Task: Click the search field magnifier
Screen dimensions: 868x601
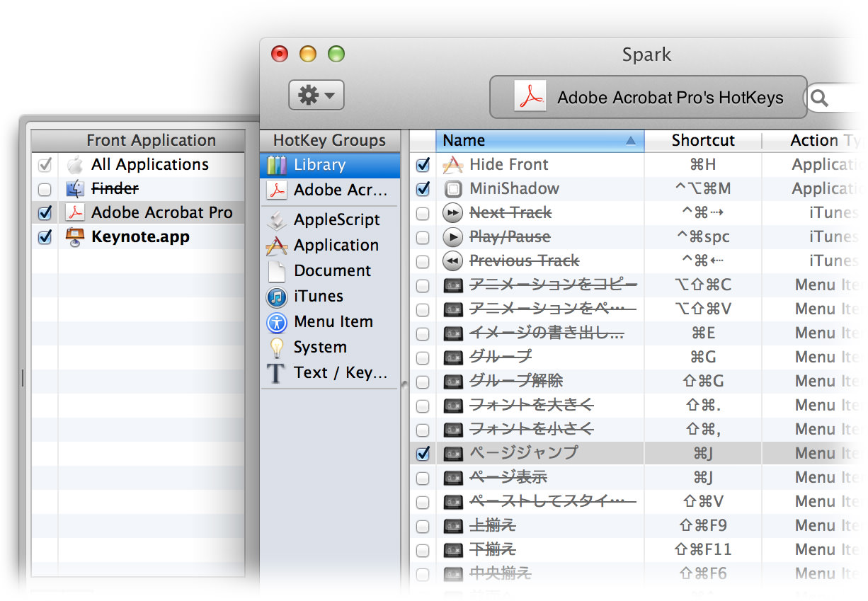Action: (820, 98)
